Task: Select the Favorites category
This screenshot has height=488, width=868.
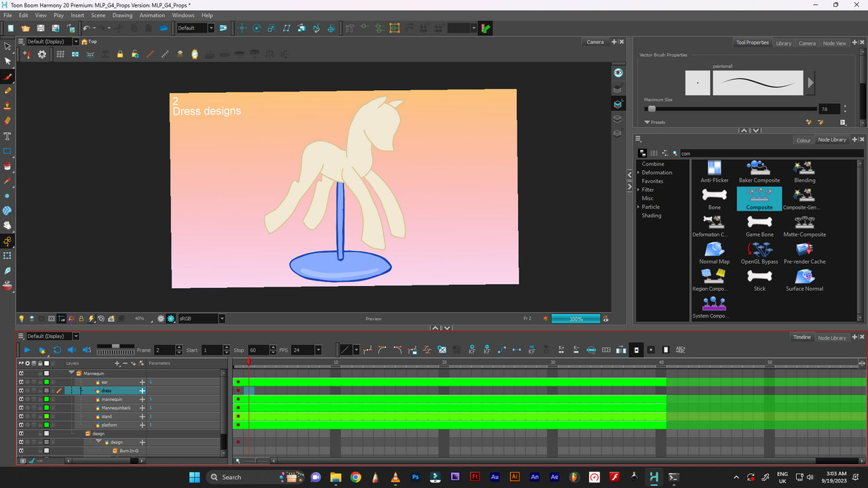Action: 652,181
